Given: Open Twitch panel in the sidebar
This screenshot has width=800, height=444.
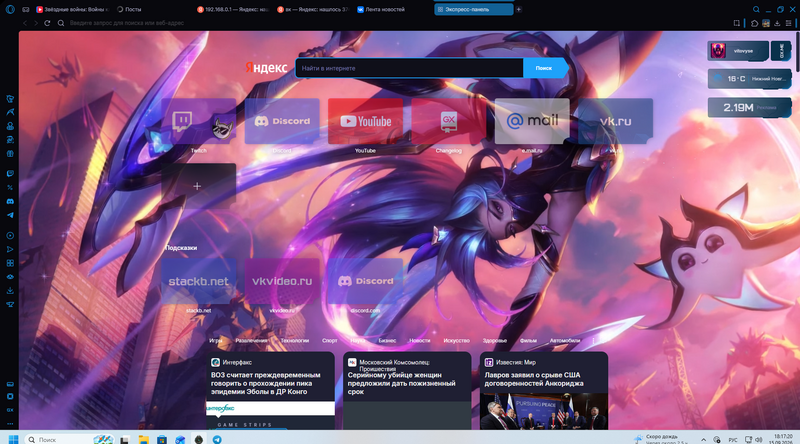Looking at the screenshot, I should coord(10,174).
